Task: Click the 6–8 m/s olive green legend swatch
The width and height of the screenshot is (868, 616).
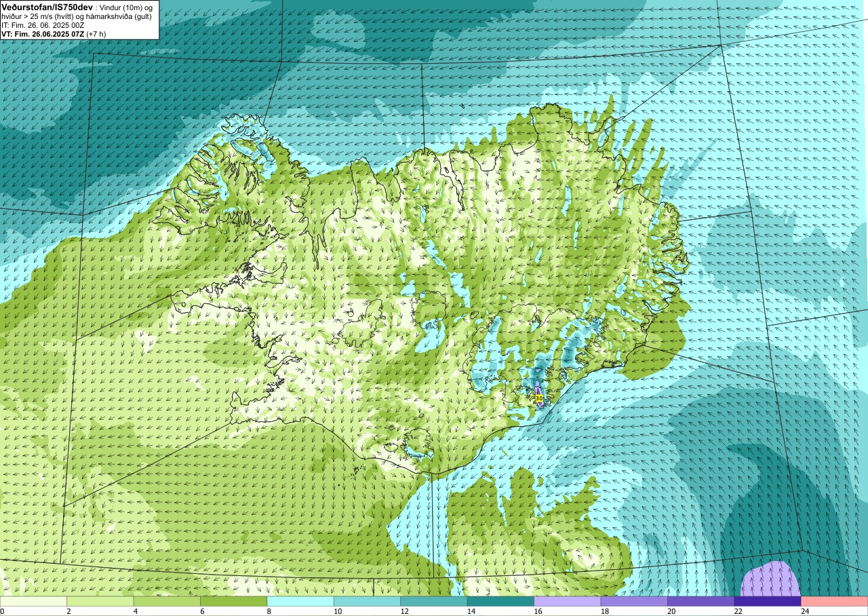Action: 233,601
